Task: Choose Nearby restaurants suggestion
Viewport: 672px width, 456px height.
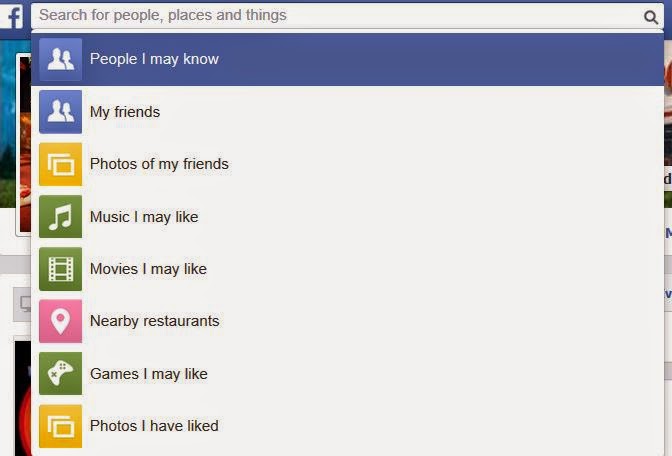Action: (347, 321)
